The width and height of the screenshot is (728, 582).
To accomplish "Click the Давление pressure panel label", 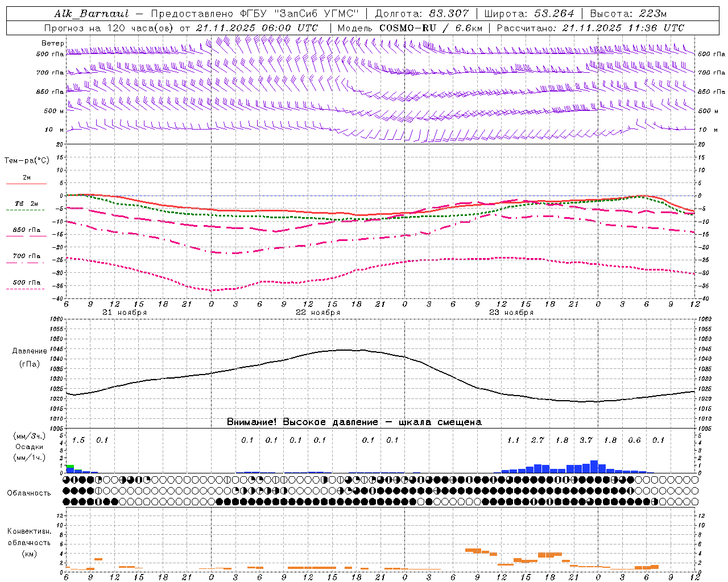I will [30, 351].
